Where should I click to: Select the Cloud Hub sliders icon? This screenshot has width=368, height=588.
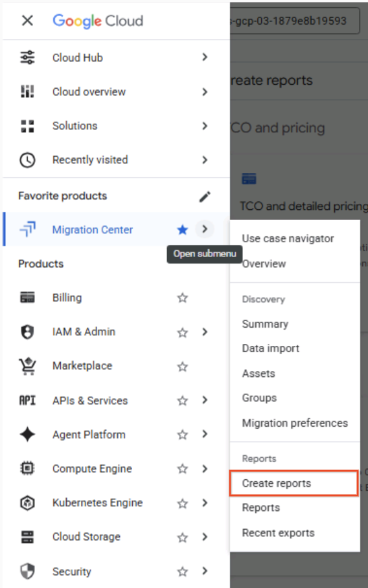click(x=27, y=58)
